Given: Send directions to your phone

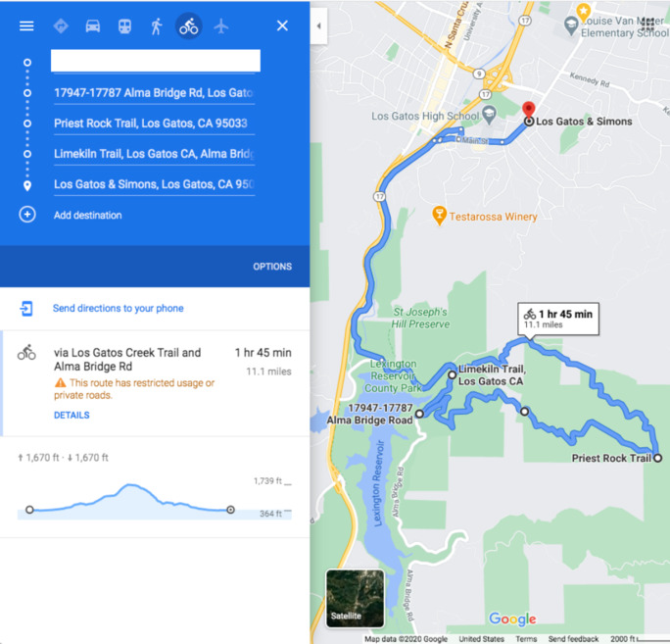Looking at the screenshot, I should (x=118, y=308).
